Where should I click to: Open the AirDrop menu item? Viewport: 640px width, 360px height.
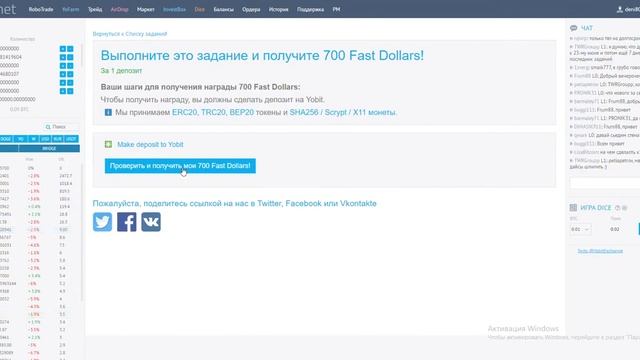pos(120,9)
